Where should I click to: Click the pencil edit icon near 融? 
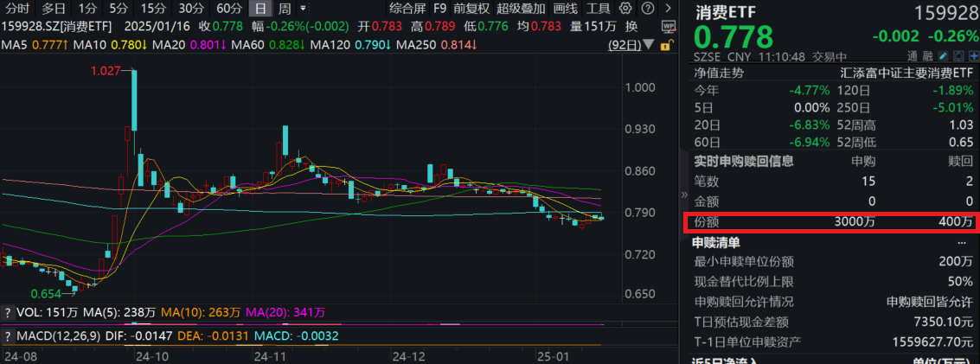point(943,55)
